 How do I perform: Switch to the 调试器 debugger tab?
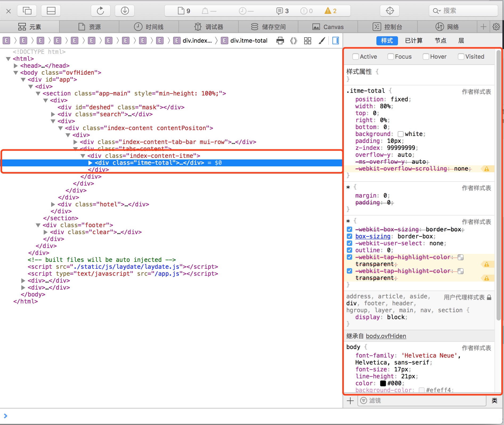[208, 27]
